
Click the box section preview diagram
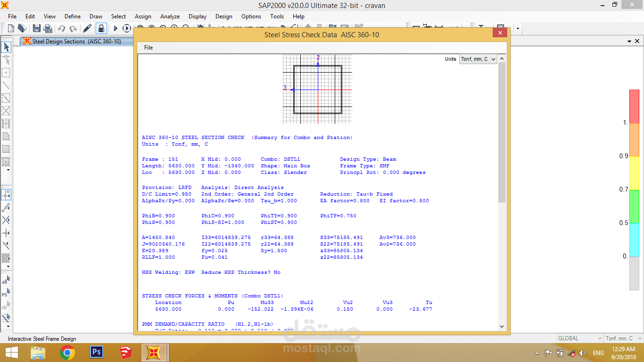(317, 89)
